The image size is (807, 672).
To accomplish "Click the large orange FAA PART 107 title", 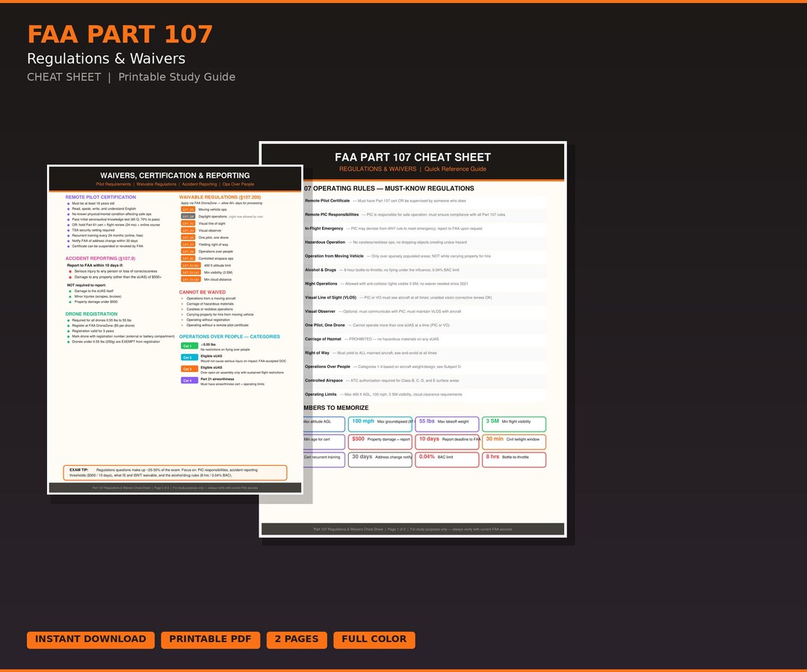I will [x=120, y=34].
